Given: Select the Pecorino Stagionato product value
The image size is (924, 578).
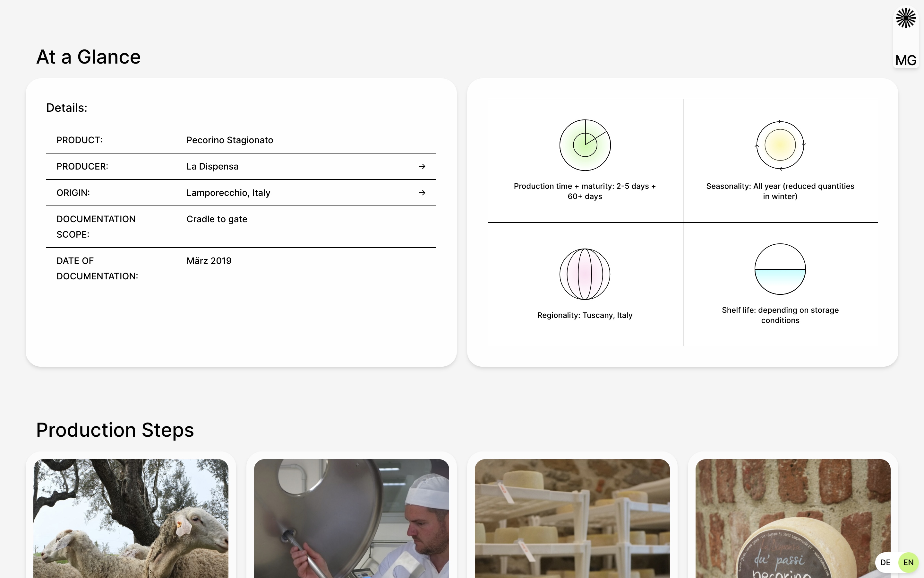Looking at the screenshot, I should [x=230, y=140].
